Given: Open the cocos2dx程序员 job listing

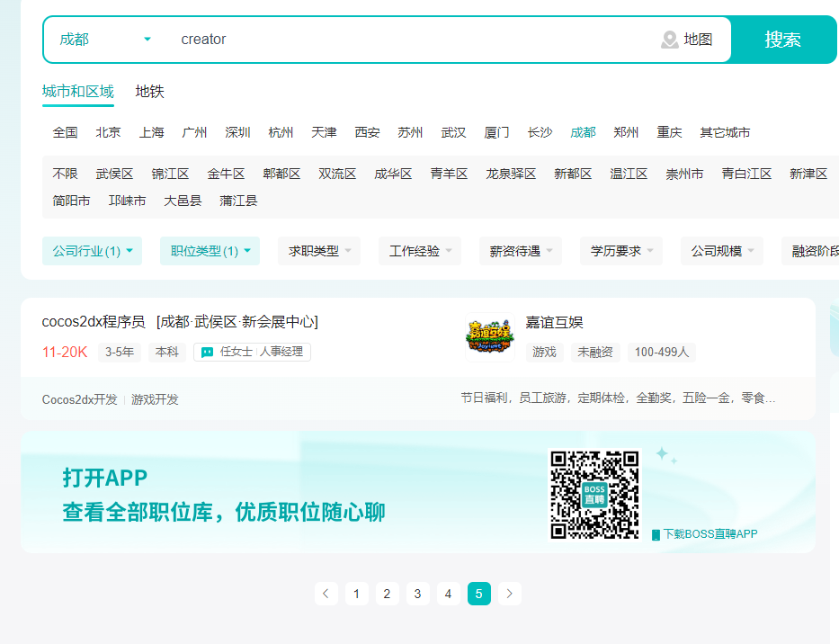Looking at the screenshot, I should point(94,322).
